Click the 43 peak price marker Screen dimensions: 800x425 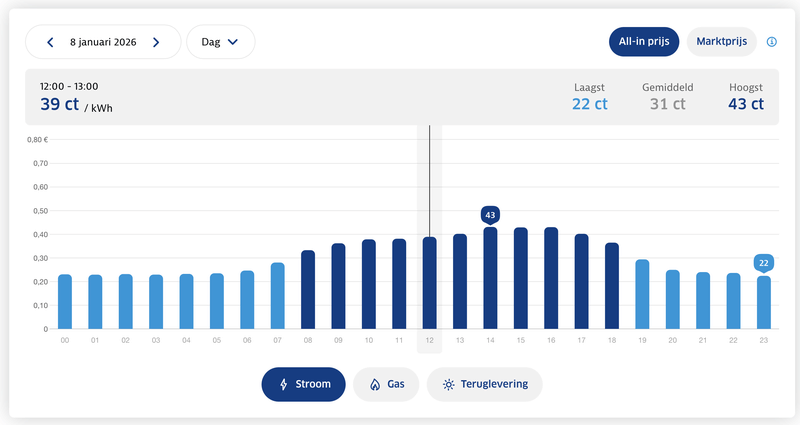pyautogui.click(x=490, y=215)
